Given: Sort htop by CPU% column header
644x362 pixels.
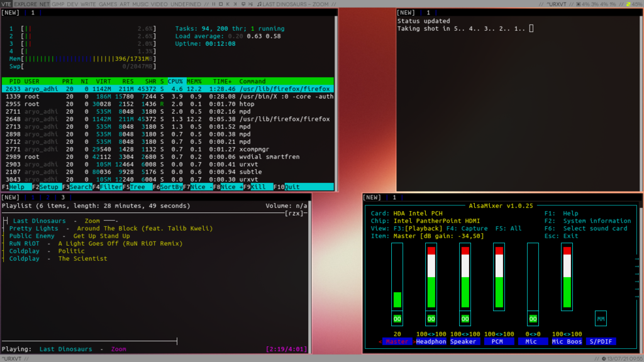Looking at the screenshot, I should tap(175, 81).
